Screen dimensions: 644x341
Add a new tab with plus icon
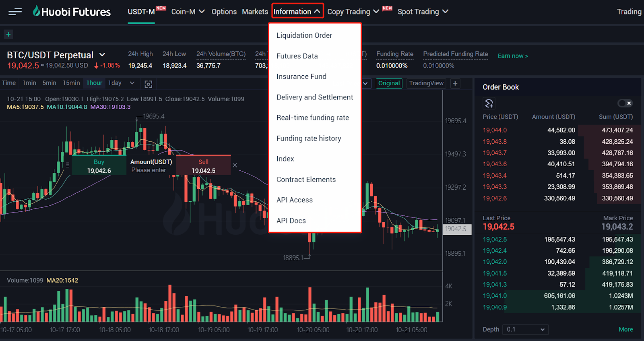[8, 34]
